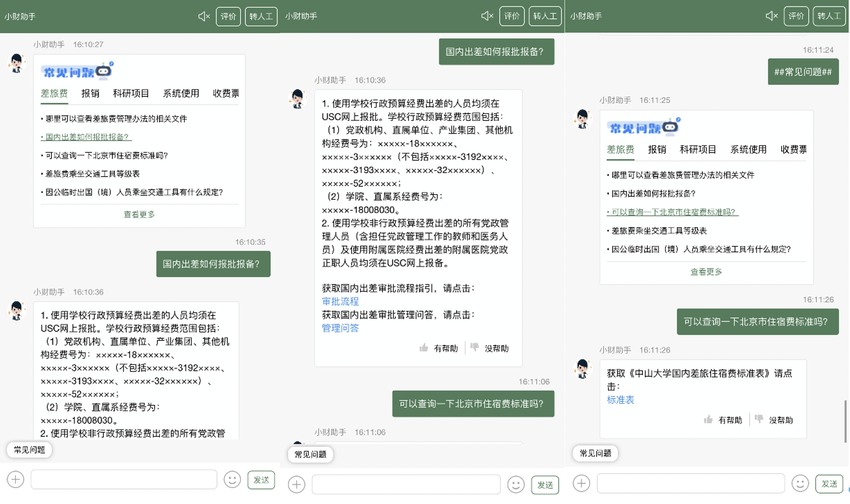Open the 审批流程 link
850x504 pixels.
[x=340, y=302]
